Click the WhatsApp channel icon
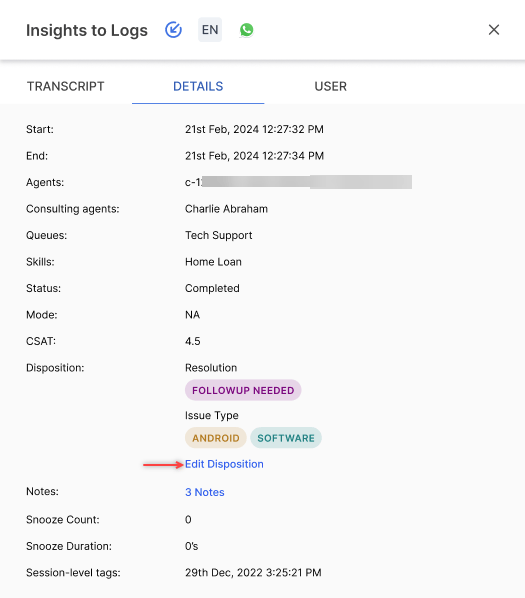525x598 pixels. coord(246,30)
